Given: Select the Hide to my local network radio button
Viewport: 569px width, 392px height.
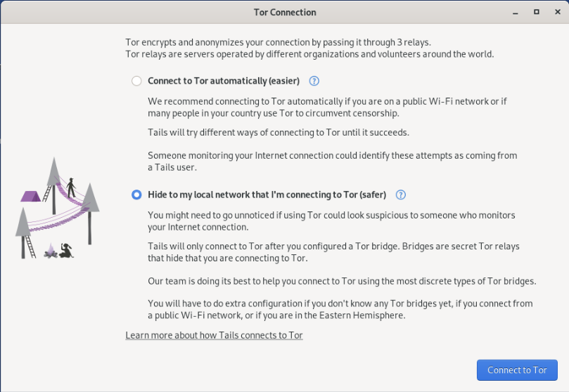Looking at the screenshot, I should coord(136,195).
